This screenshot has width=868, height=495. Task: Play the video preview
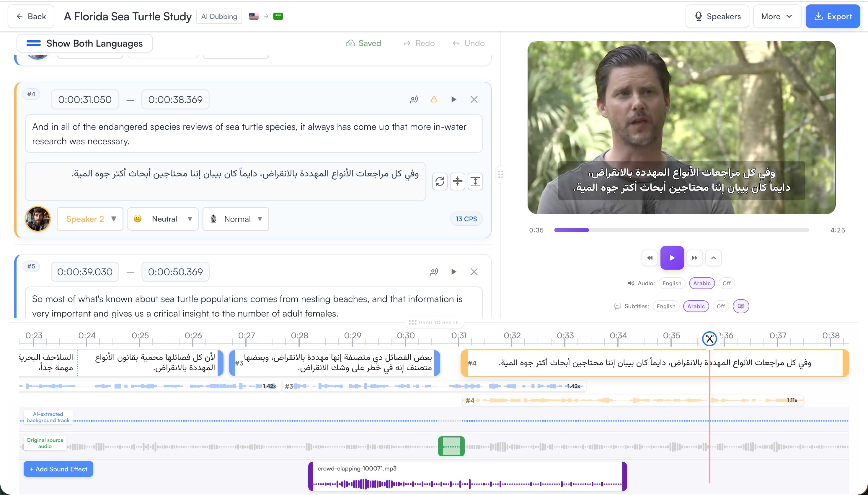pos(672,258)
